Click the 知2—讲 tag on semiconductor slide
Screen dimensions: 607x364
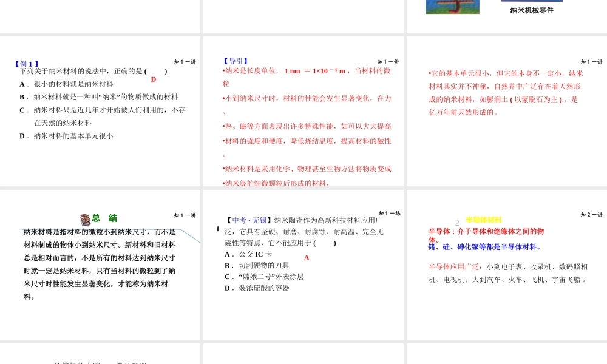[591, 214]
